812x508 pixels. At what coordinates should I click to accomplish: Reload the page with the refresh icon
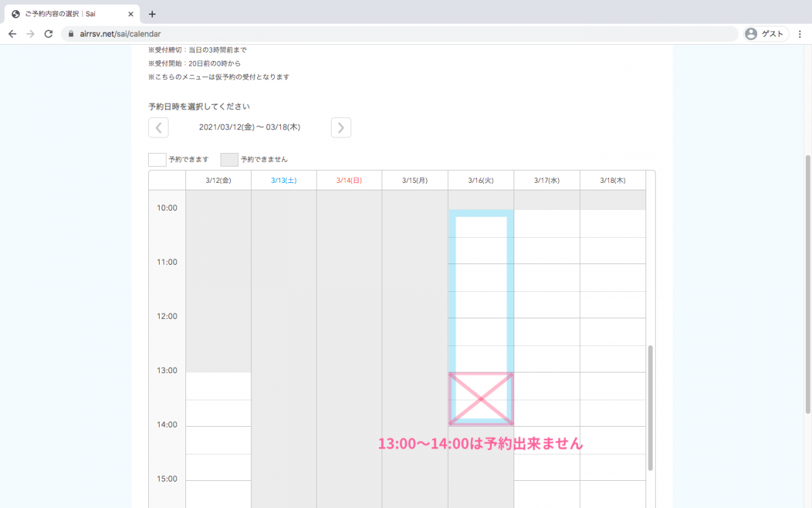pyautogui.click(x=49, y=34)
